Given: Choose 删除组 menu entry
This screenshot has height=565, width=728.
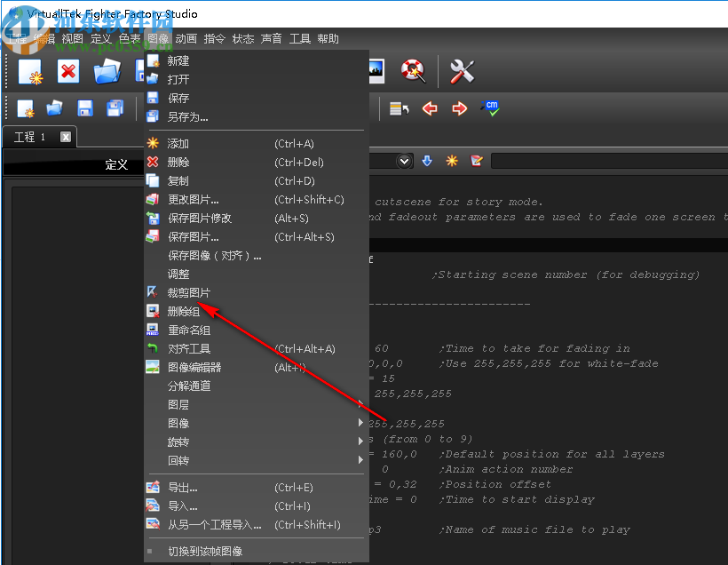Looking at the screenshot, I should (x=257, y=311).
